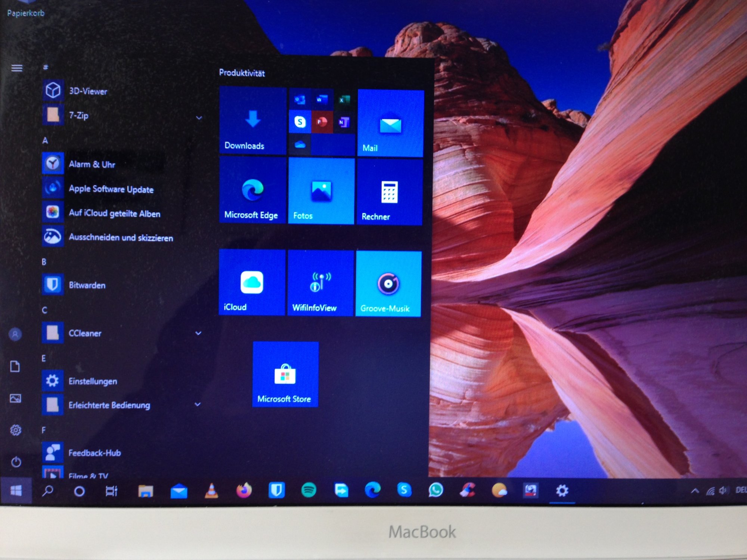
Task: Toggle the hamburger menu at the top left
Action: [x=16, y=68]
